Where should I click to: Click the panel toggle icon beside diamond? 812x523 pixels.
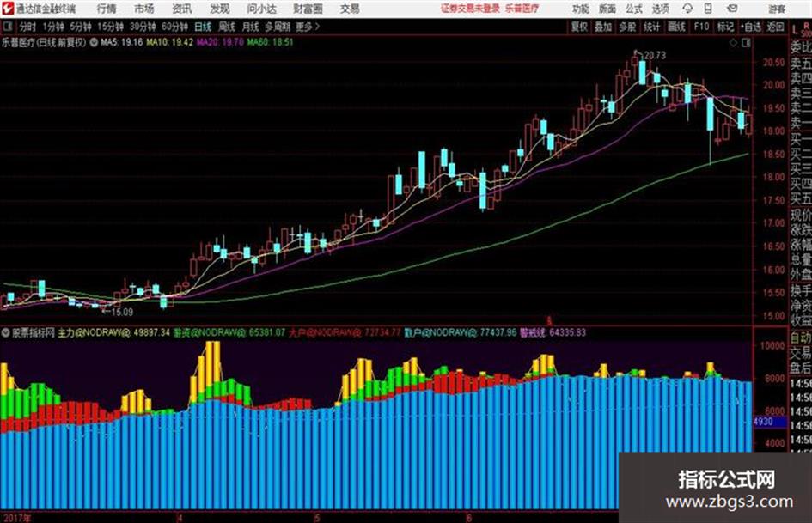[x=746, y=43]
